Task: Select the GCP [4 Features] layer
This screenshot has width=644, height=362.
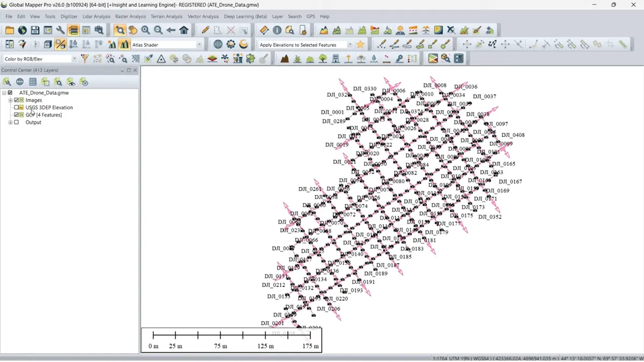Action: point(43,115)
